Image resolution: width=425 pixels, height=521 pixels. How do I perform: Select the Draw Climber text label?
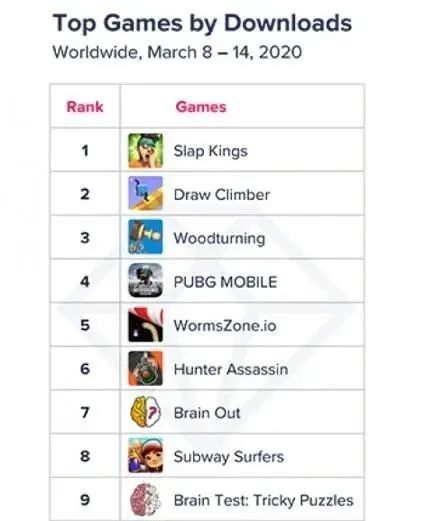coord(222,195)
